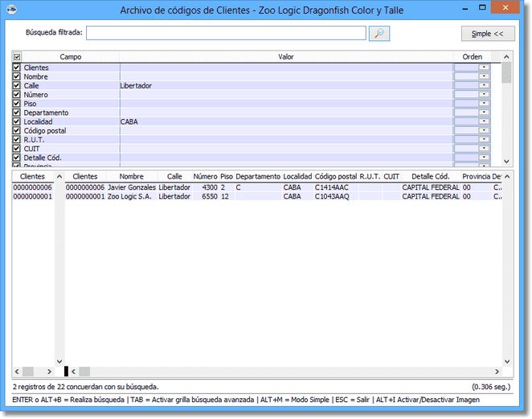The height and width of the screenshot is (419, 532).
Task: Focus the Búsqueda filtrada text field
Action: (226, 33)
